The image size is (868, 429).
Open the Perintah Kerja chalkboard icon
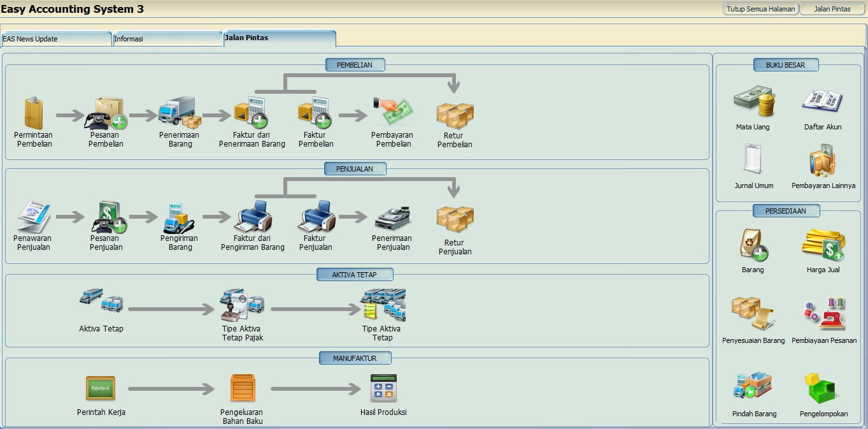point(101,388)
